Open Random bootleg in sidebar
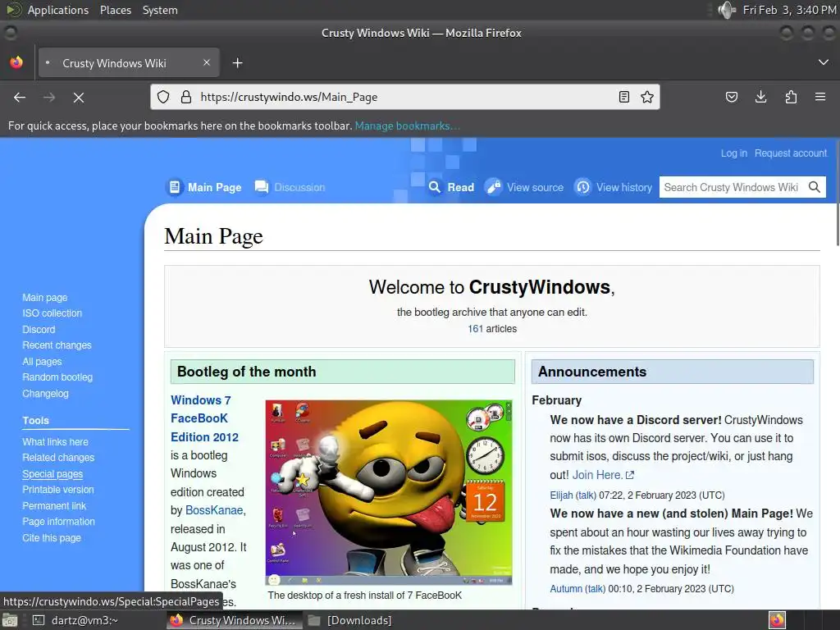 click(57, 377)
